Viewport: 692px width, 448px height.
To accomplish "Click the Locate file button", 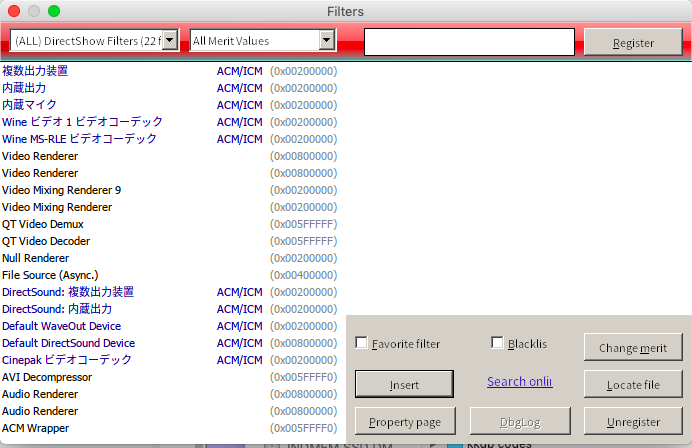I will [x=633, y=384].
